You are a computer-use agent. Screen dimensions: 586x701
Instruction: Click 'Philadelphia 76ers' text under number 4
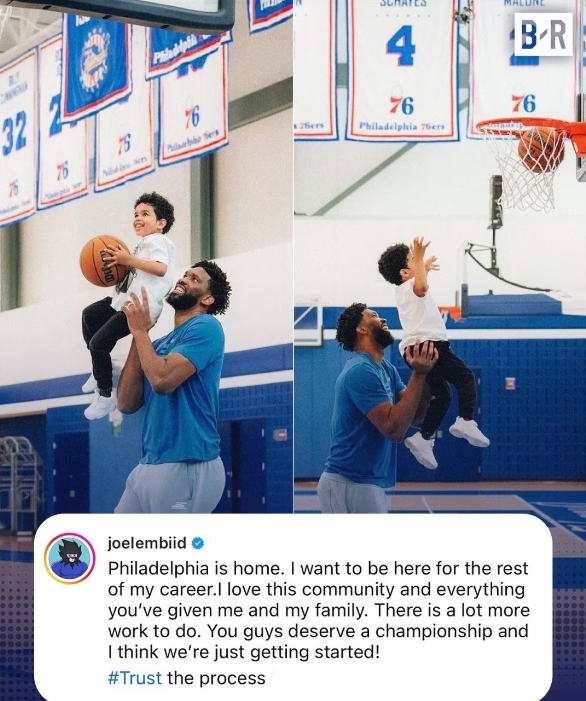point(402,126)
